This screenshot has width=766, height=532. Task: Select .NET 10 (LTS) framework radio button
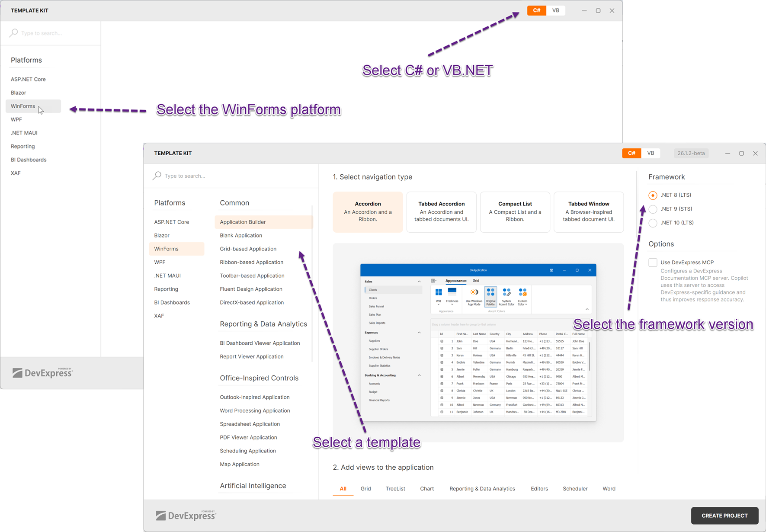point(653,223)
